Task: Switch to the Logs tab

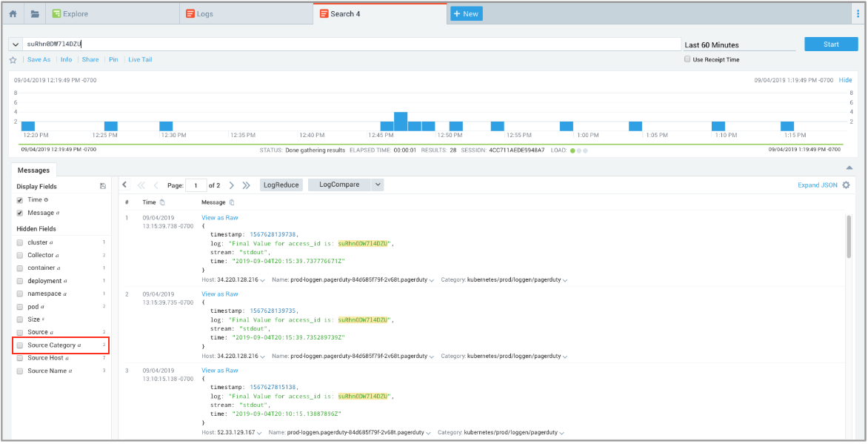Action: click(x=204, y=13)
